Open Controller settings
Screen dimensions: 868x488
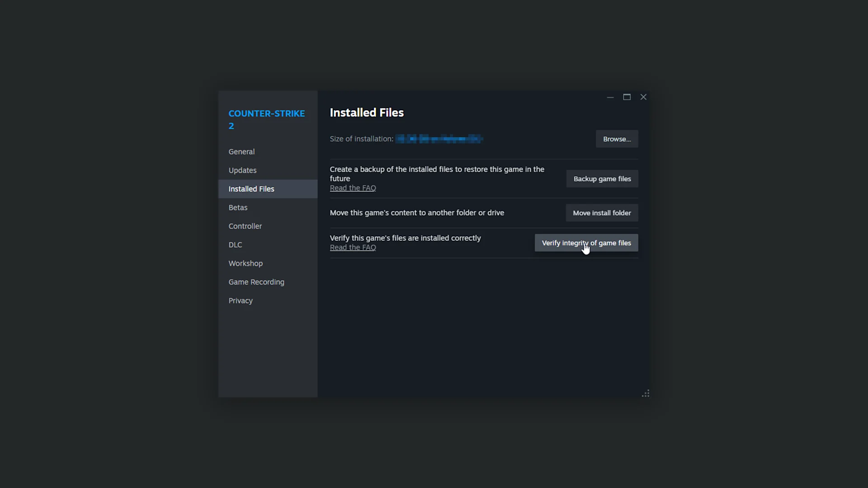245,226
